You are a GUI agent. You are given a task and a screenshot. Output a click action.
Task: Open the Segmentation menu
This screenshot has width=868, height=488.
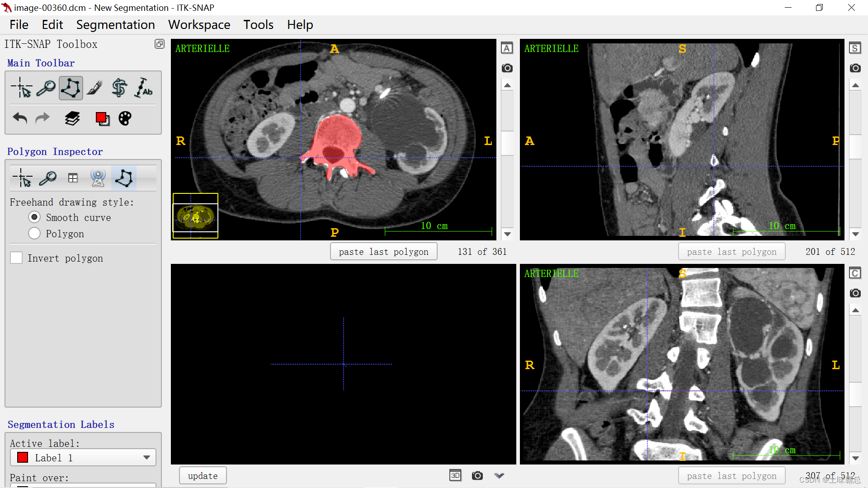click(115, 25)
